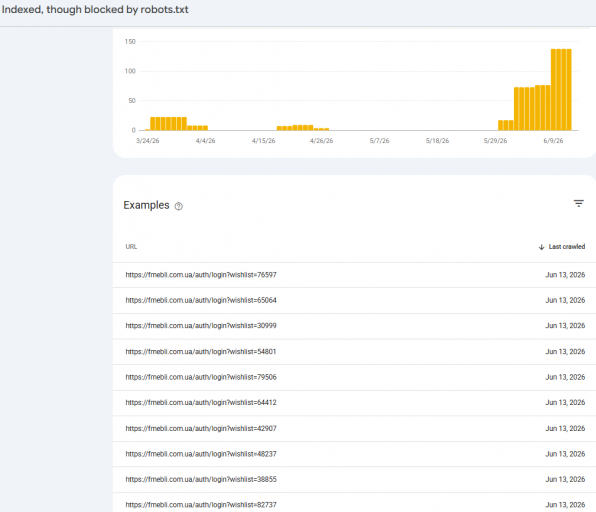596x512 pixels.
Task: Open URL row with wishlist=65064
Action: 354,300
